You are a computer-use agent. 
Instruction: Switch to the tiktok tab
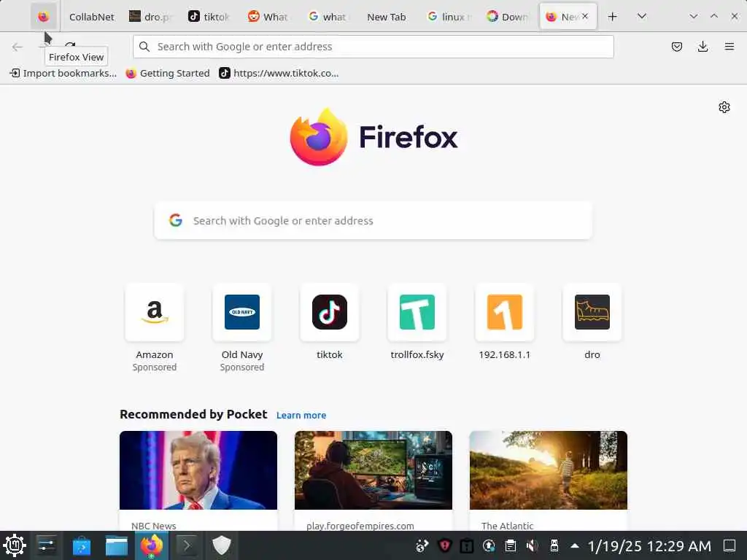click(209, 17)
